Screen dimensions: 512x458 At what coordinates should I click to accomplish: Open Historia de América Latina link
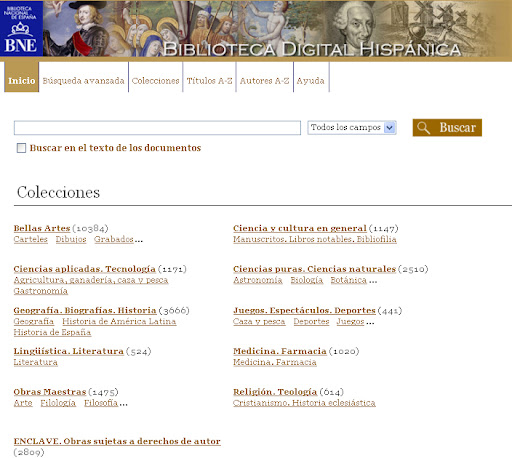(119, 321)
